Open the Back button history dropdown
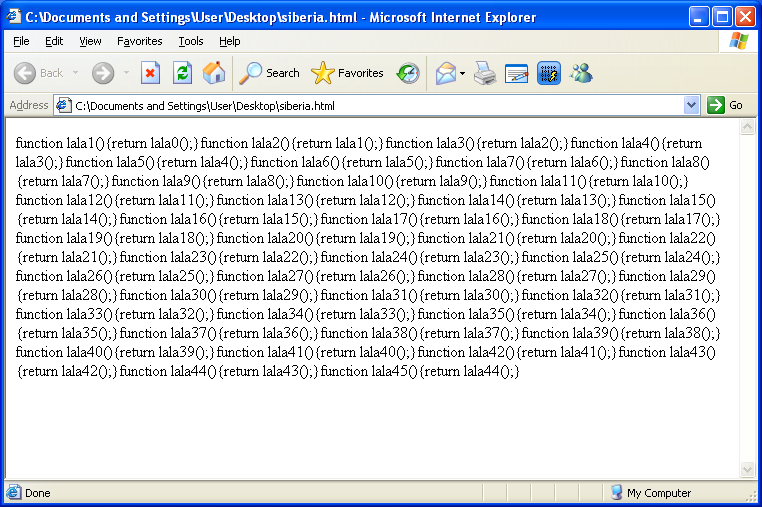Screen dimensions: 762x507 click(76, 73)
